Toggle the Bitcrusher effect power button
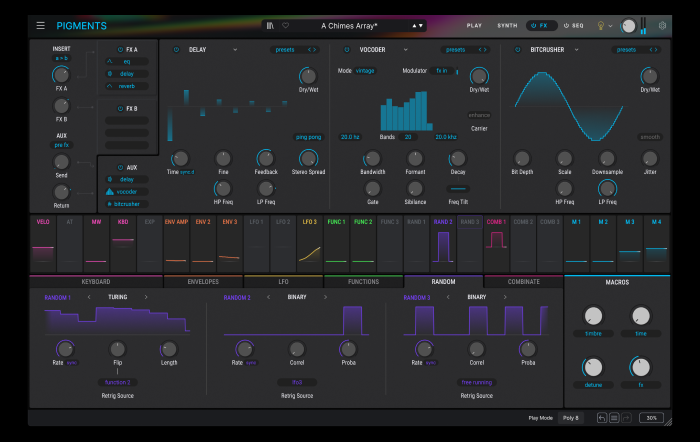This screenshot has width=700, height=442. 518,50
